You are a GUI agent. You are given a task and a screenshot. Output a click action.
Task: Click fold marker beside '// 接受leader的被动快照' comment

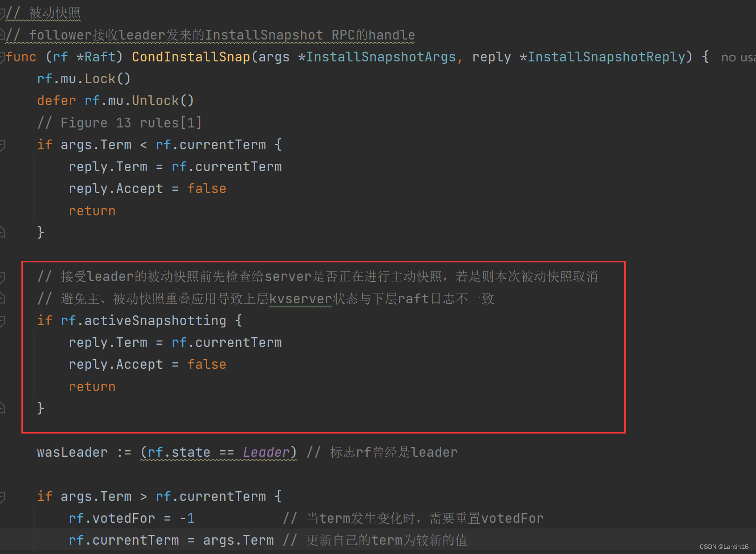2,277
